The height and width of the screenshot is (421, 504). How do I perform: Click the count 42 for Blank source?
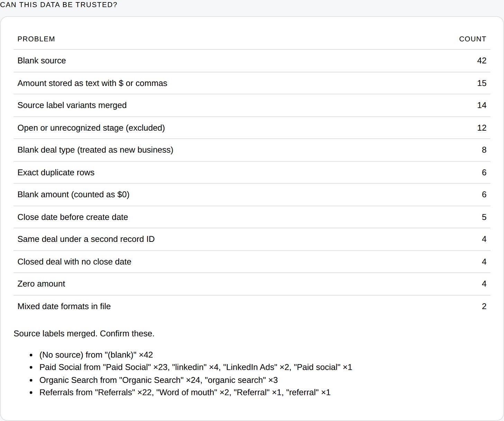coord(481,61)
